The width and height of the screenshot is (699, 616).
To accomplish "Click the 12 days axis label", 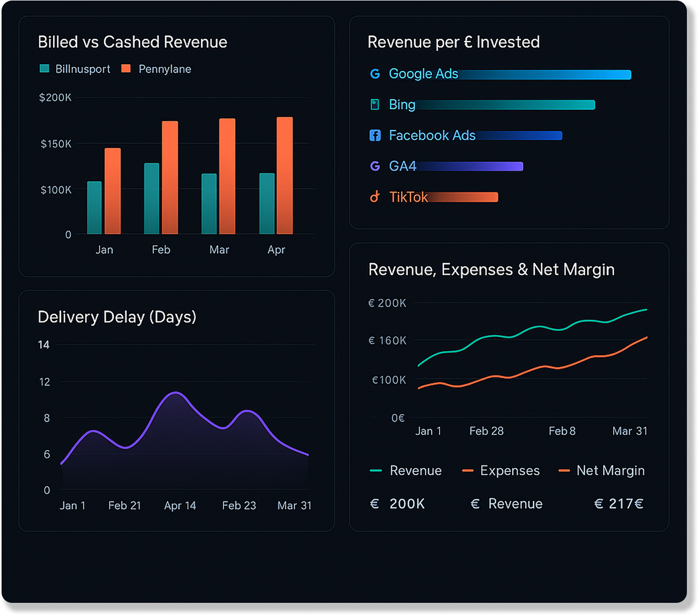I will tap(45, 381).
